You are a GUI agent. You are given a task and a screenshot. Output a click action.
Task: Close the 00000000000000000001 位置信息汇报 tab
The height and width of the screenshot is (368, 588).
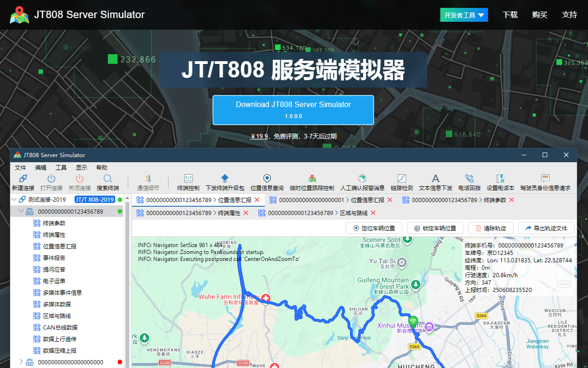(390, 200)
